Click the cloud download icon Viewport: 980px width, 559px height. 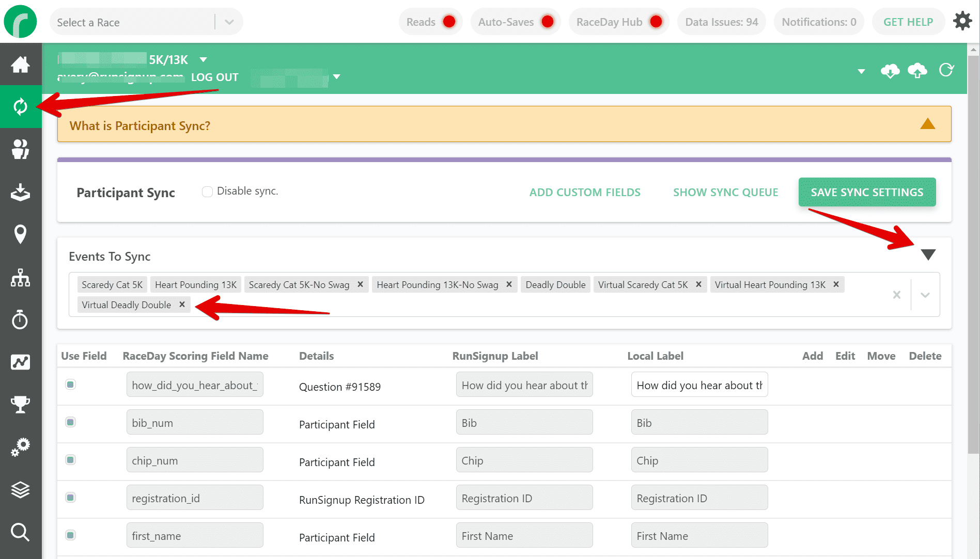point(890,71)
